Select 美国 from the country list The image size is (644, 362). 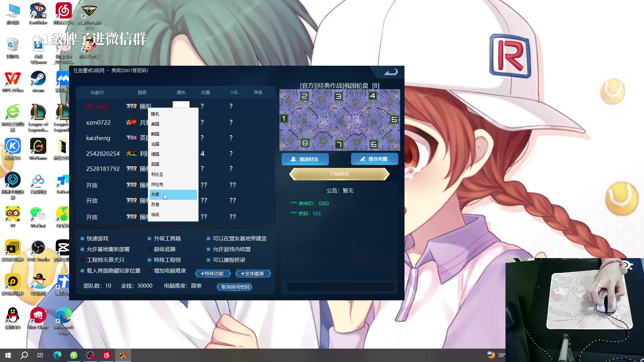pos(173,124)
